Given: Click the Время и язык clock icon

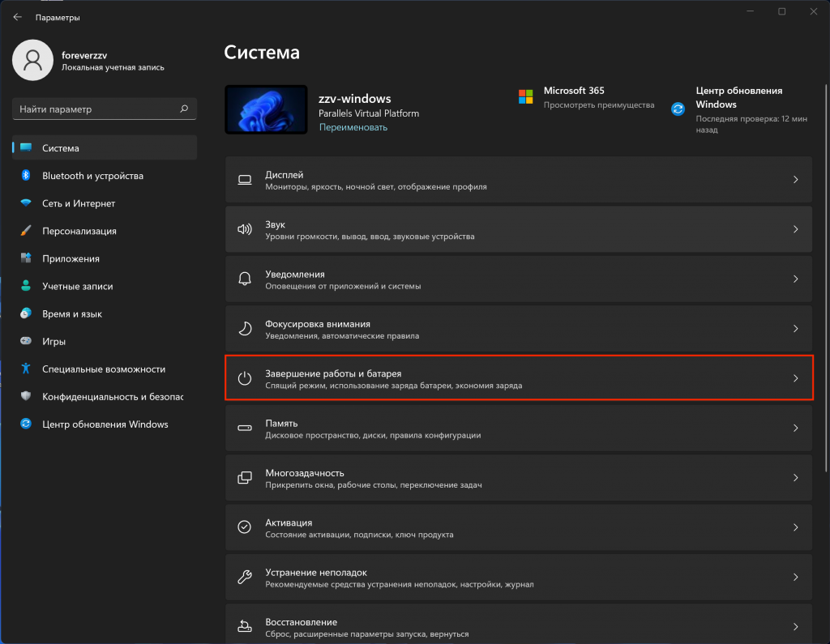Looking at the screenshot, I should (x=26, y=313).
